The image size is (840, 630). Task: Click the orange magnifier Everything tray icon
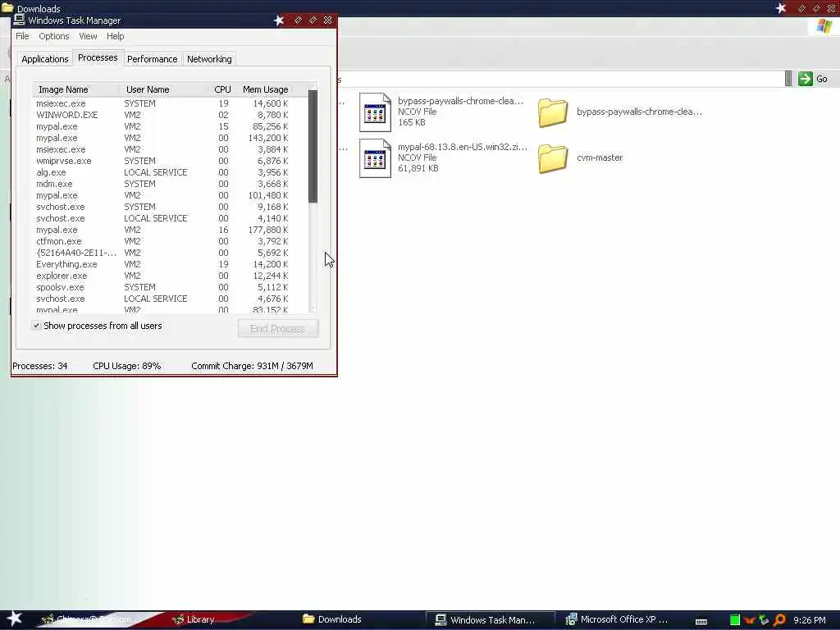[x=779, y=620]
